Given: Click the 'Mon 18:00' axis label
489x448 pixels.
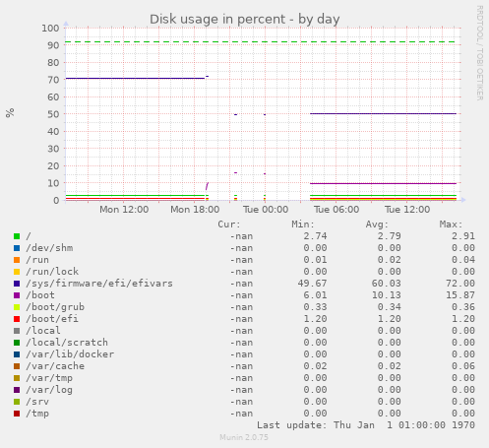Looking at the screenshot, I should 195,210.
